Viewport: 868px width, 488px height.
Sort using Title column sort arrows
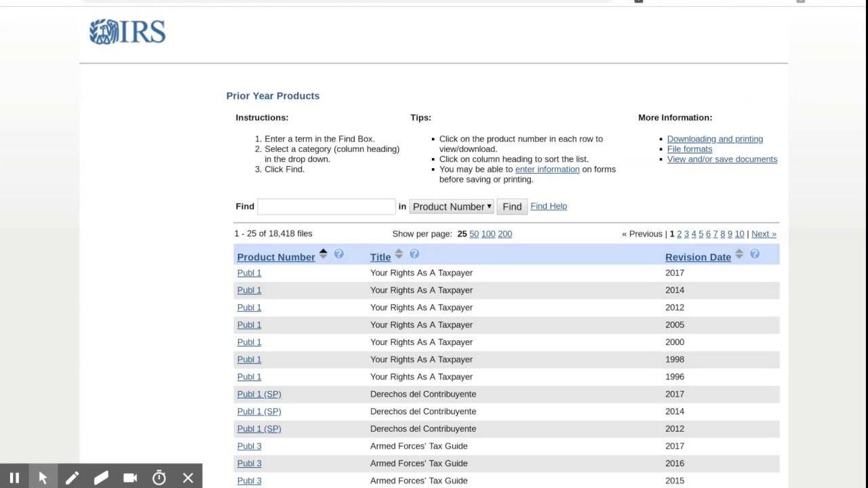click(x=399, y=254)
